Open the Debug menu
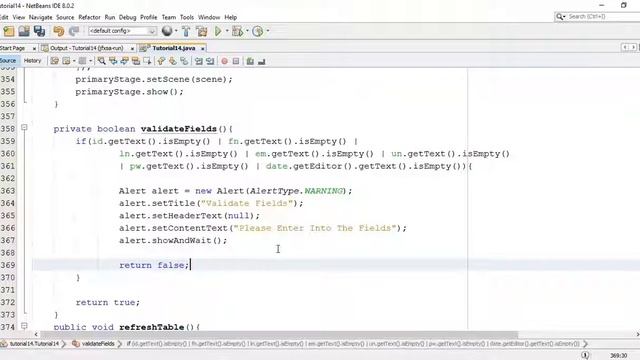Viewport: 640px width, 360px height. 127,17
